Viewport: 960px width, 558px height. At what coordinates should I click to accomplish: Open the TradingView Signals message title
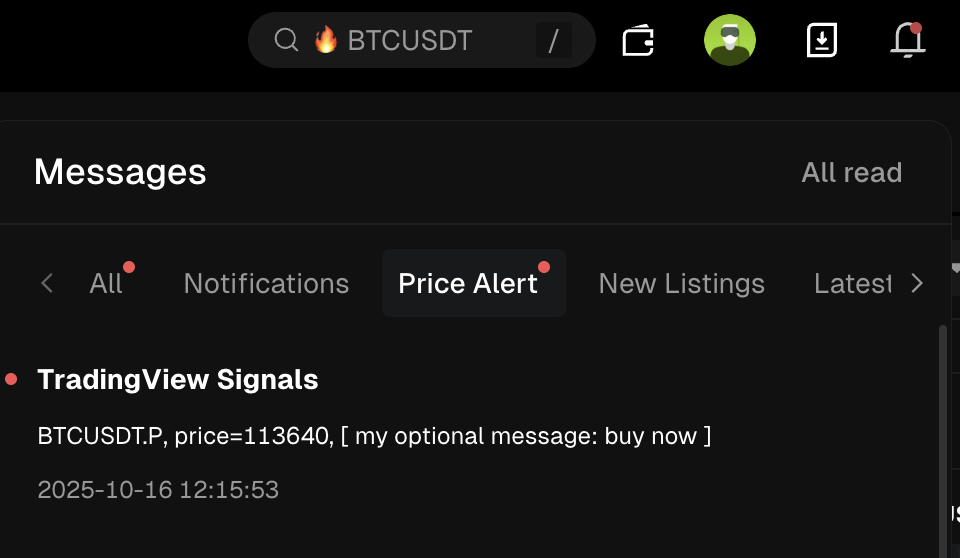pos(178,380)
